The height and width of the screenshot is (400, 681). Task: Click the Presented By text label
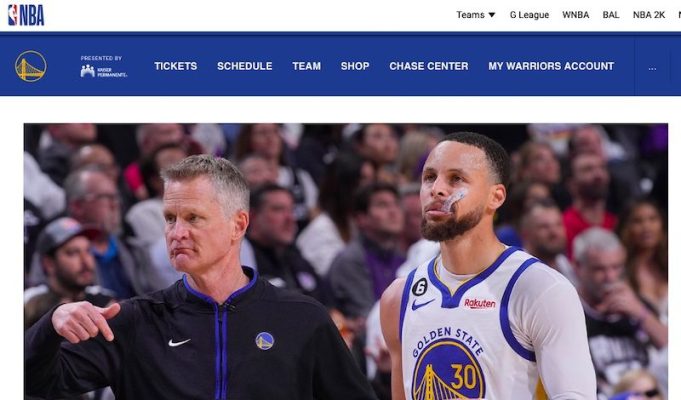point(101,58)
